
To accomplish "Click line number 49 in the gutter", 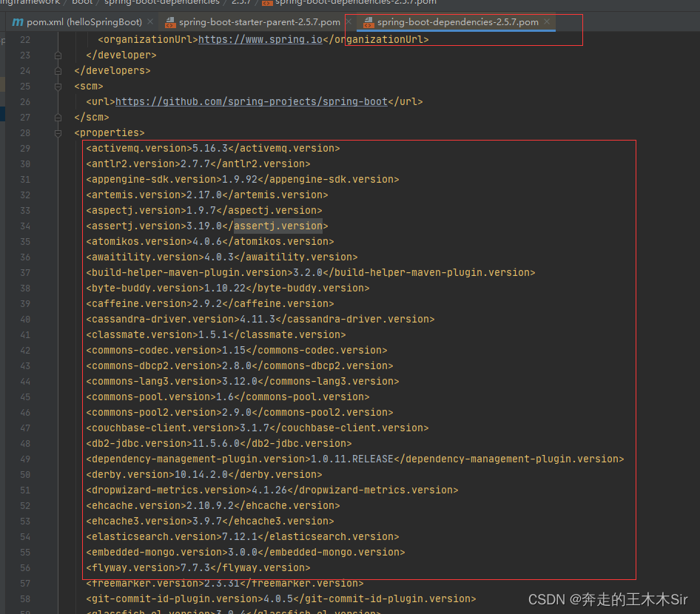I will coord(25,459).
